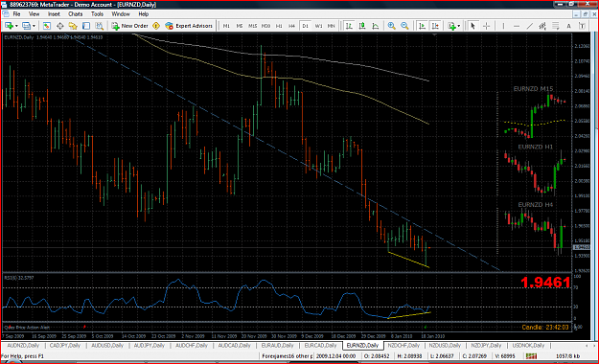Screen dimensions: 599x364
Task: Switch to the NZDUSD,Daily chart tab
Action: (x=445, y=345)
